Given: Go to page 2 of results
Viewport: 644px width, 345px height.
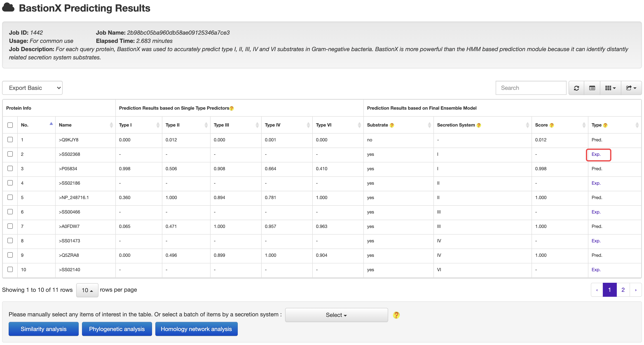Looking at the screenshot, I should 623,290.
